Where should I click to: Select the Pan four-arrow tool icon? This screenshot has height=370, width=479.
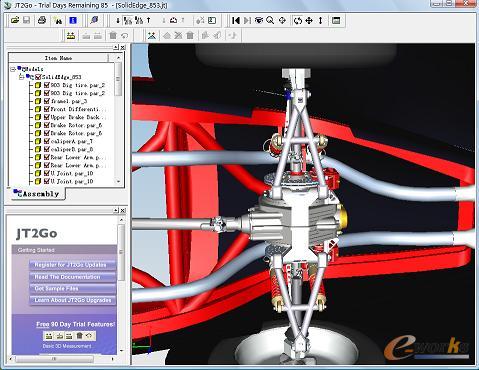click(309, 21)
